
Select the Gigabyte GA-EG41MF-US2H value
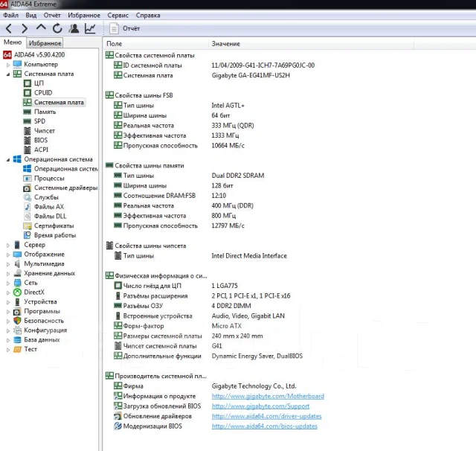251,75
